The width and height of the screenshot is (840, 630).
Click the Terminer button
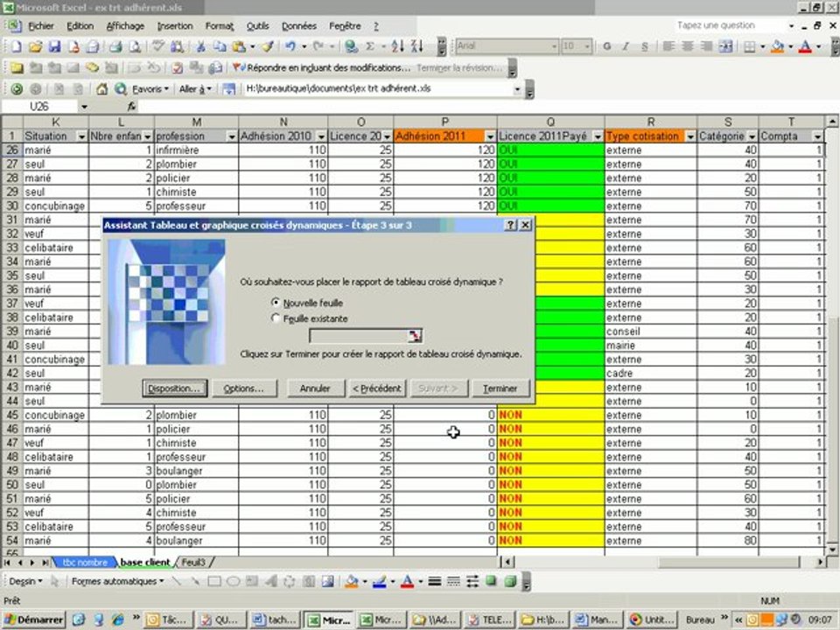click(x=500, y=388)
